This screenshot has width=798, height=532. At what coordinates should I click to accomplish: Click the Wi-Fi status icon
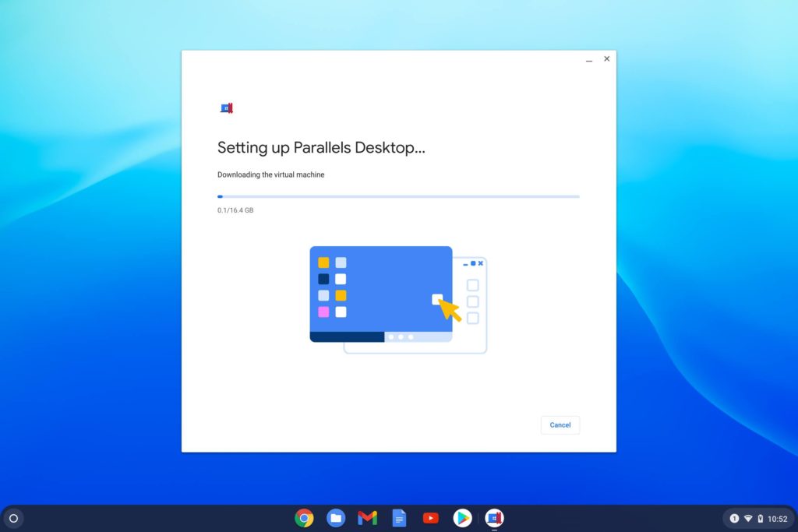748,518
